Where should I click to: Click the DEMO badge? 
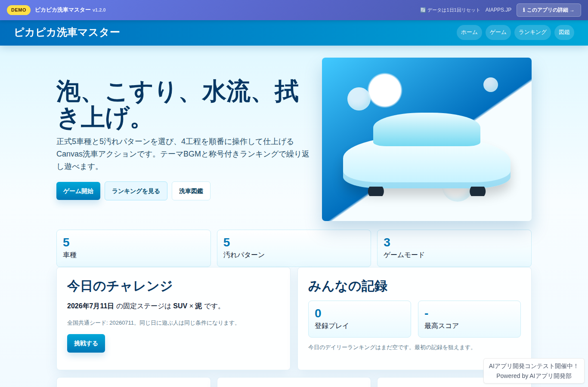tap(19, 10)
